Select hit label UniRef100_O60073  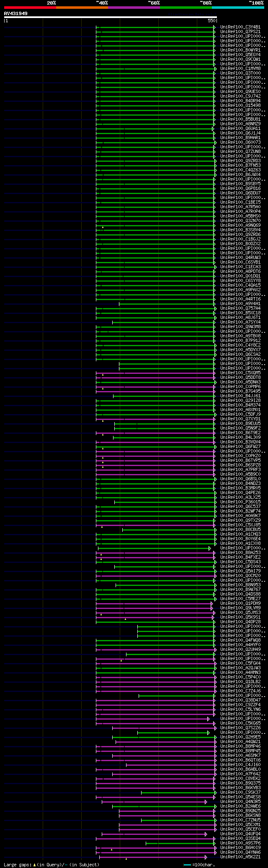240,143
